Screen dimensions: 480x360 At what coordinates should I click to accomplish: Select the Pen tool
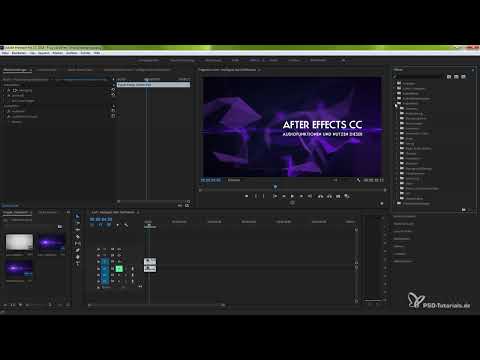pos(77,250)
